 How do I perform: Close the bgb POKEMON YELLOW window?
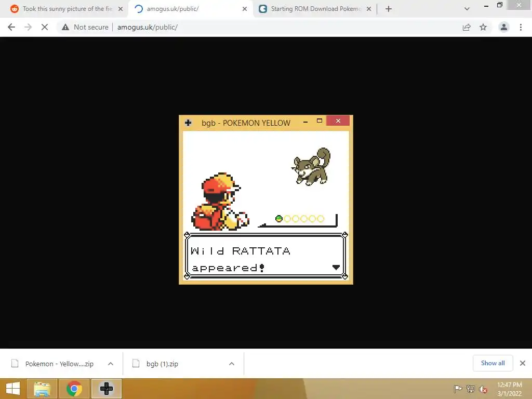(x=338, y=121)
